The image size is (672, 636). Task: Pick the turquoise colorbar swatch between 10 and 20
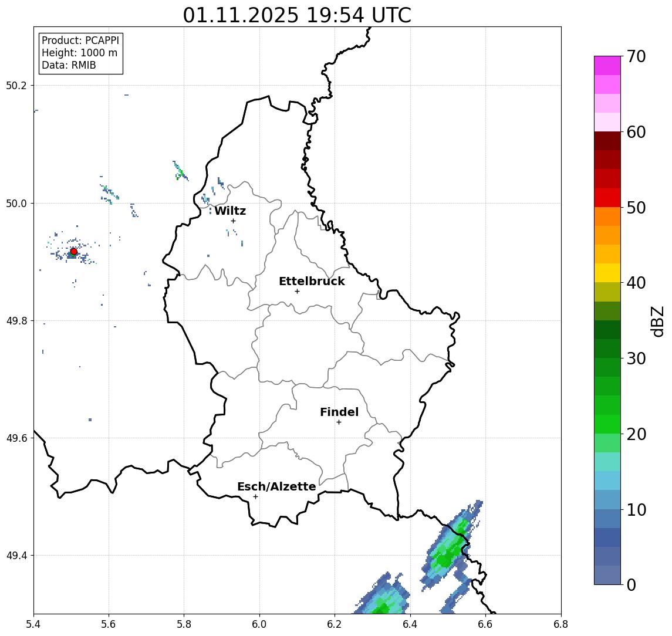pos(607,462)
